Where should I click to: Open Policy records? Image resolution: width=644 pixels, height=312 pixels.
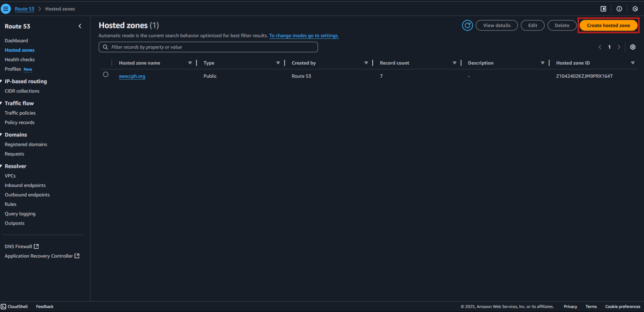[x=19, y=122]
